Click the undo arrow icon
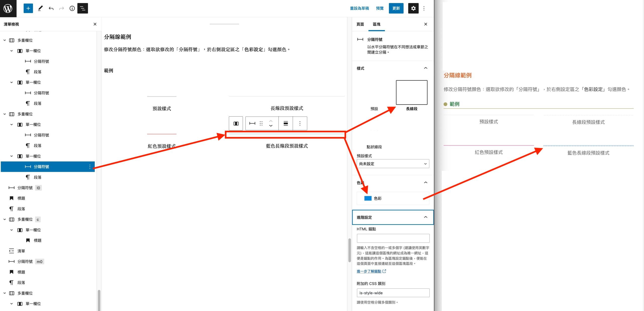 (51, 8)
